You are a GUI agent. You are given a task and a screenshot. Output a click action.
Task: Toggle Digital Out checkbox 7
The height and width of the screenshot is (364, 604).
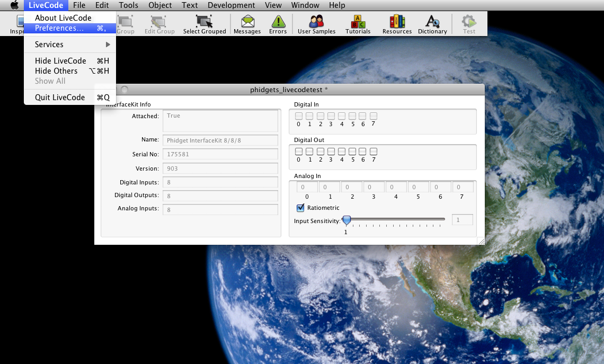point(374,152)
